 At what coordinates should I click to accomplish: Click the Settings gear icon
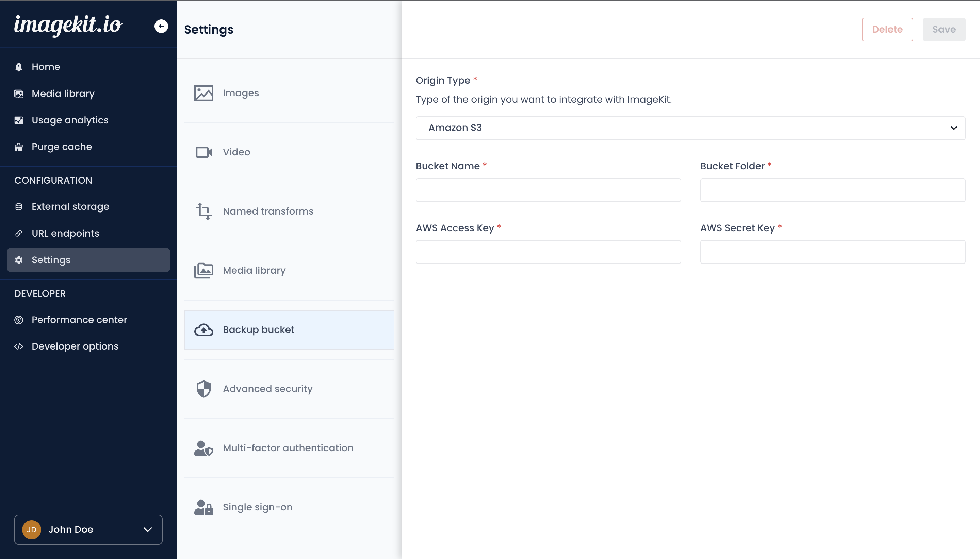click(x=18, y=260)
